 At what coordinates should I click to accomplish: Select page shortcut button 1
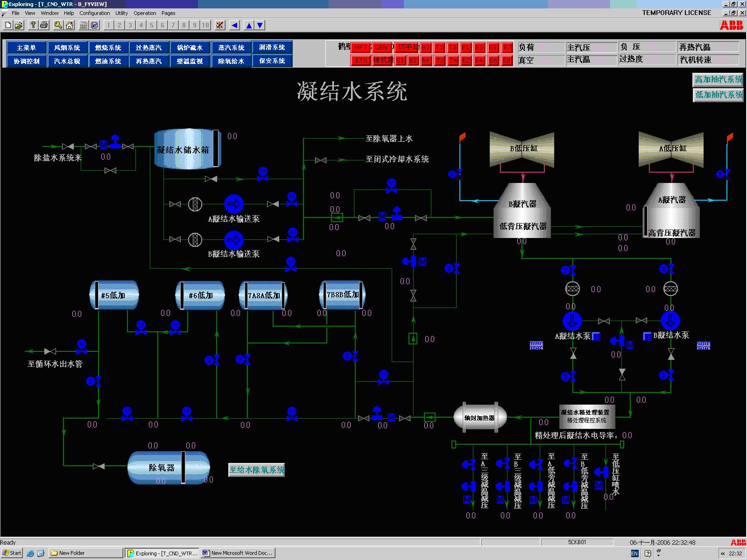point(108,25)
